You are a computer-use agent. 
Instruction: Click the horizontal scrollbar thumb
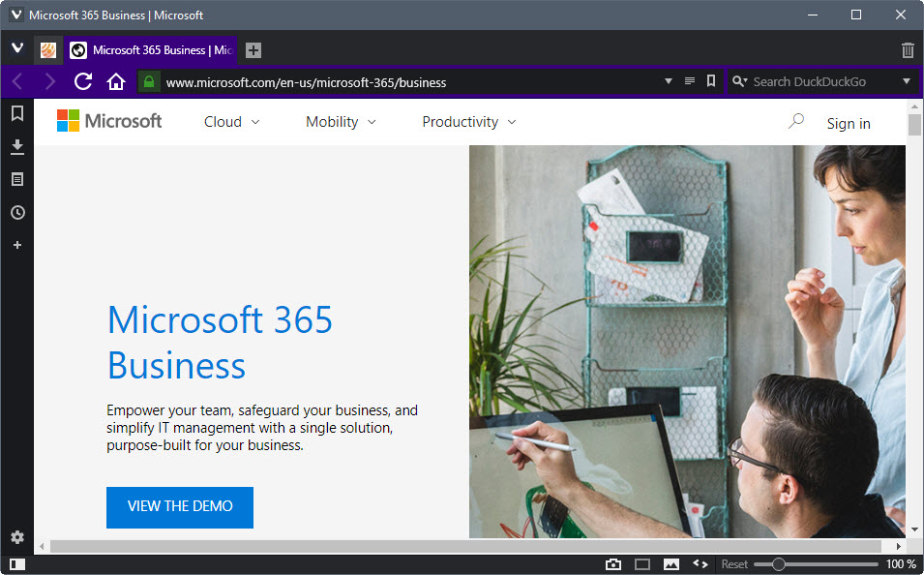(465, 546)
